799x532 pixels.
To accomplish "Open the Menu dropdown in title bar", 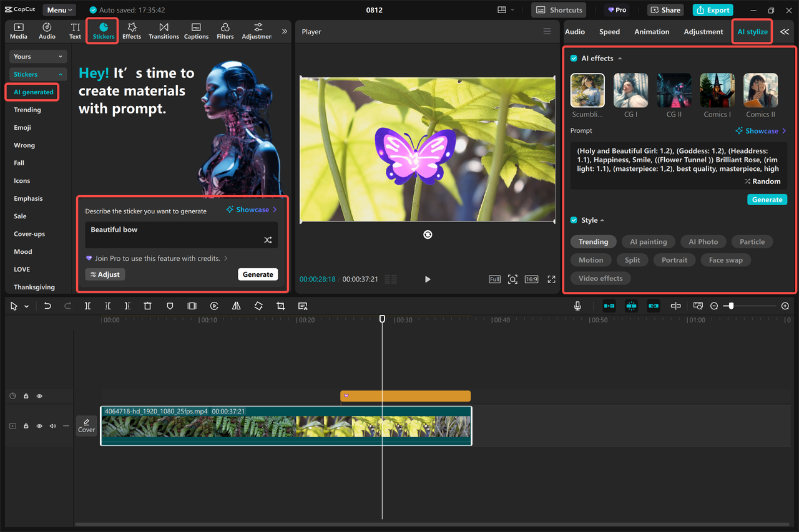I will coord(59,10).
